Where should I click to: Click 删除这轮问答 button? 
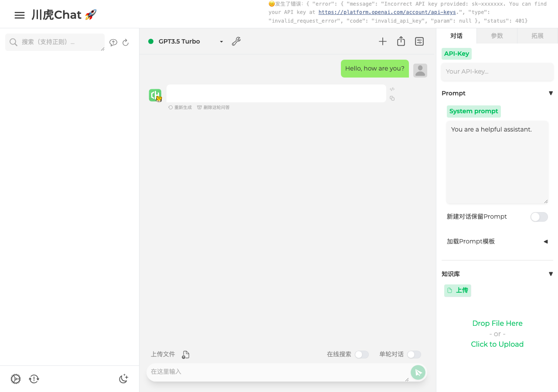(213, 108)
